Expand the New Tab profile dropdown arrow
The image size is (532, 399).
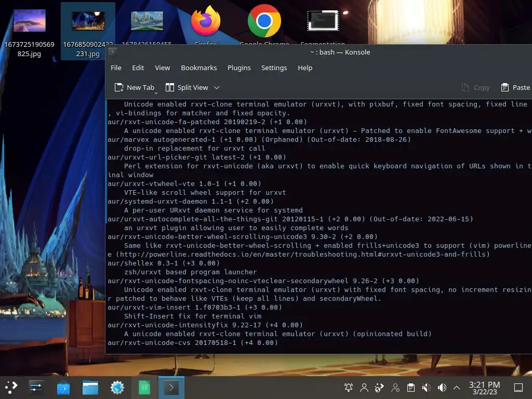[156, 92]
